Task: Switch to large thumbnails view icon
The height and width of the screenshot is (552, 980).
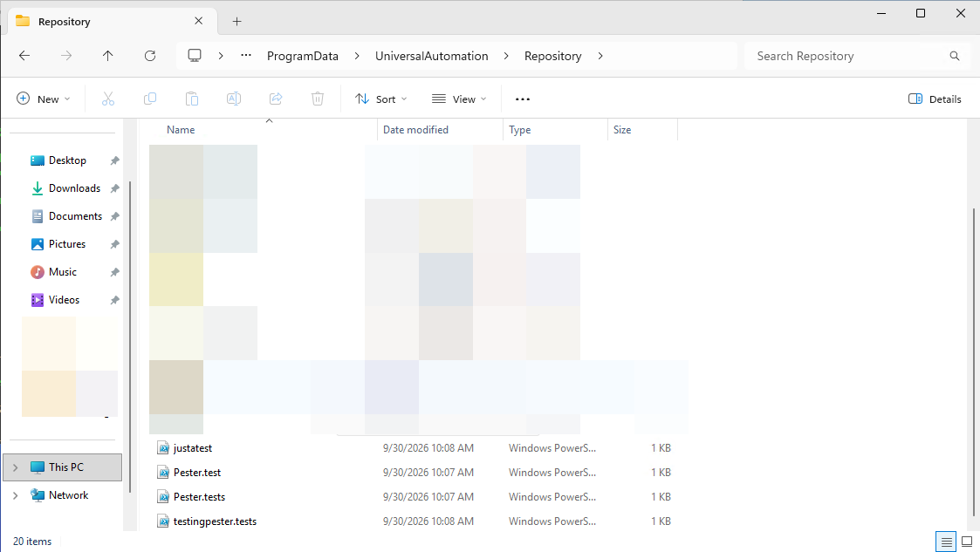Action: click(x=967, y=542)
